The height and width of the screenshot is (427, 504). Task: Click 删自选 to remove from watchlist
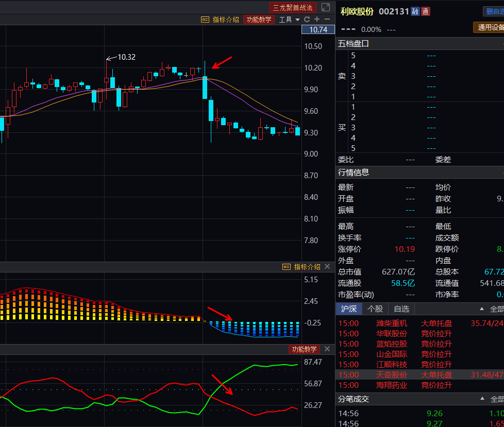click(x=494, y=11)
